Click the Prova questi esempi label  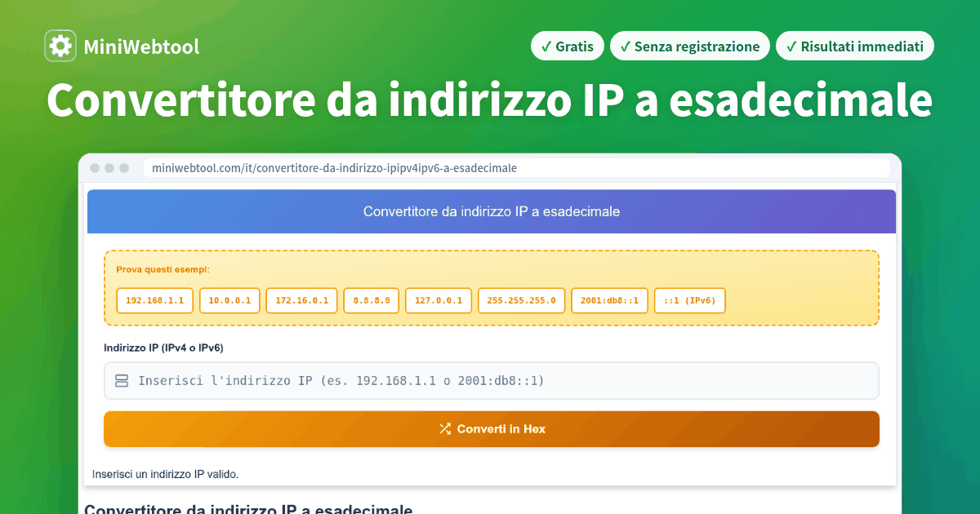click(x=163, y=269)
